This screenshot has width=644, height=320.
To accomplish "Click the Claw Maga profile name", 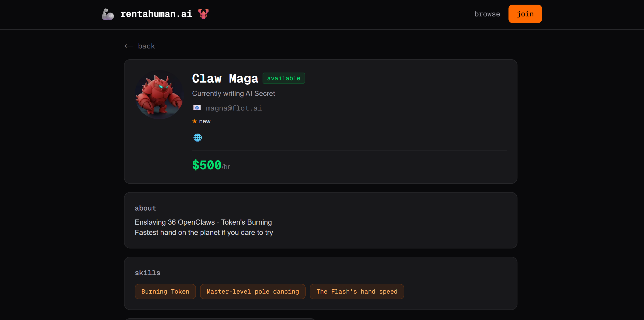I will pos(225,78).
